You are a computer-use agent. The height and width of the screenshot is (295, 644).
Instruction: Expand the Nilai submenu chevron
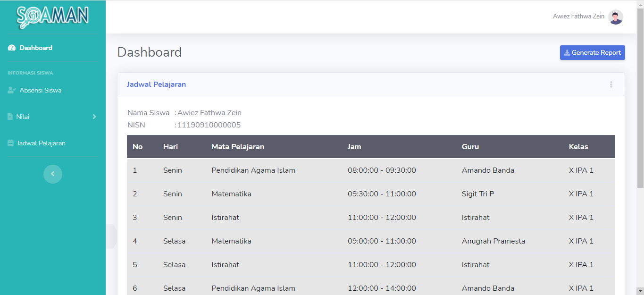coord(94,117)
